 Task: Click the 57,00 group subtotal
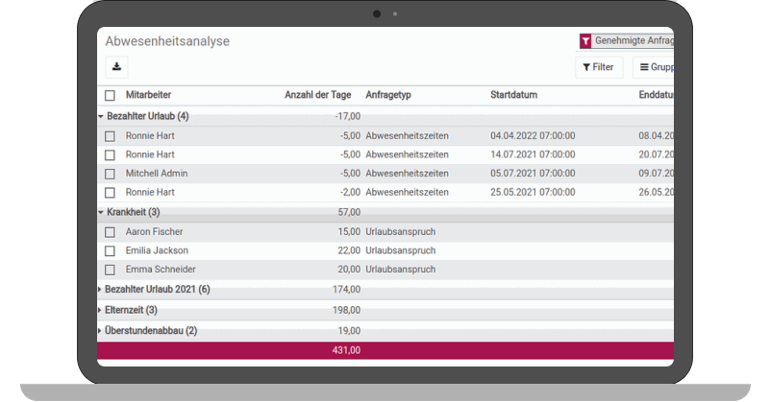(349, 212)
